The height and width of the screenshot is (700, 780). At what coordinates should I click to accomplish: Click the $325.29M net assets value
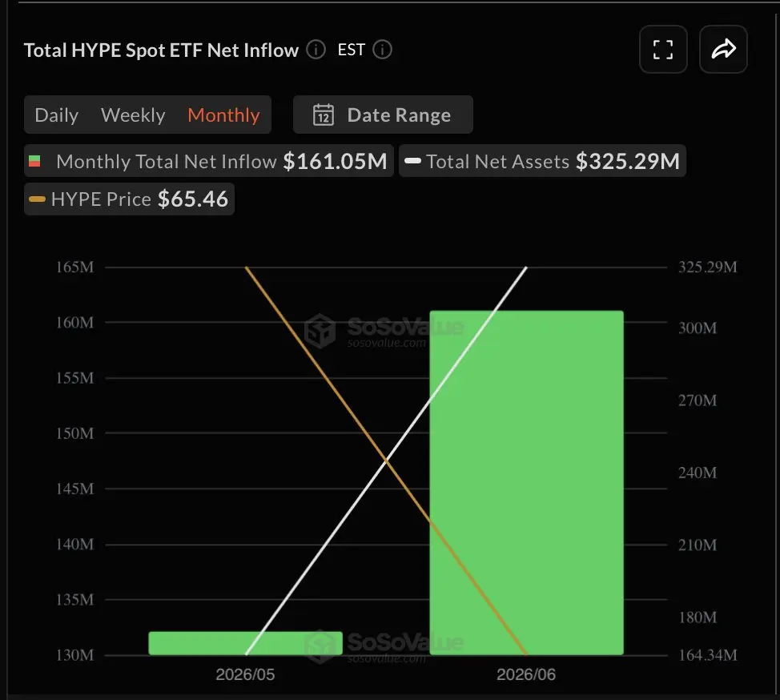click(x=628, y=161)
